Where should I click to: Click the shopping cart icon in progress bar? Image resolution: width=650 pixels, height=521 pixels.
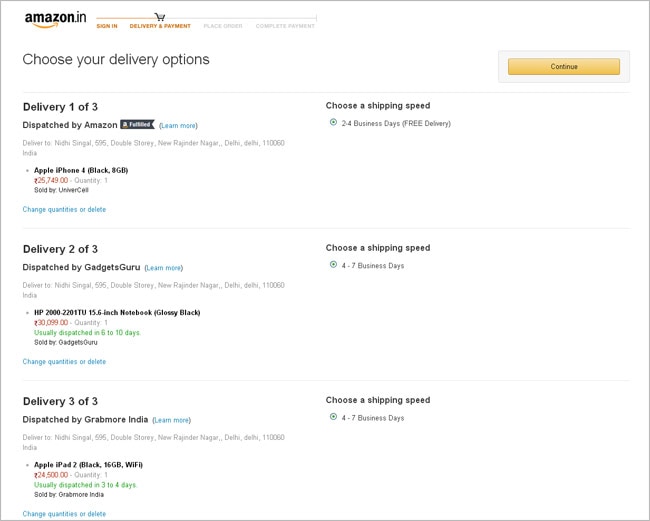(160, 17)
